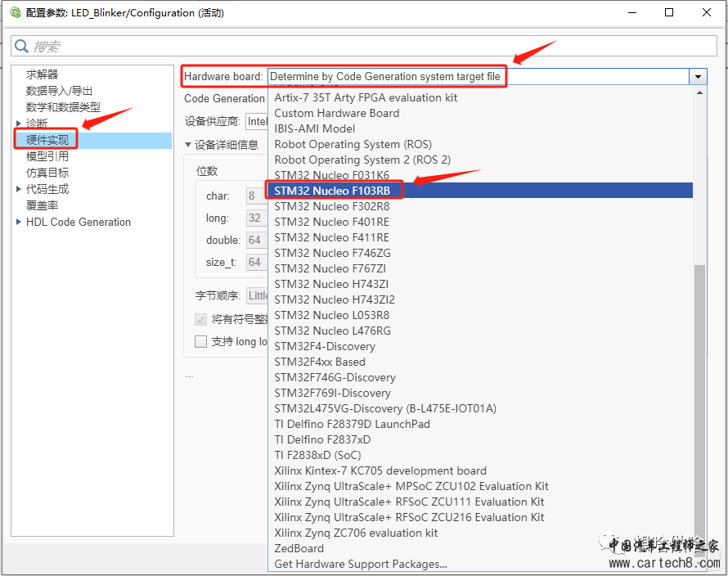728x576 pixels.
Task: Choose TI Delfino F28379D LaunchPad
Action: pyautogui.click(x=480, y=424)
